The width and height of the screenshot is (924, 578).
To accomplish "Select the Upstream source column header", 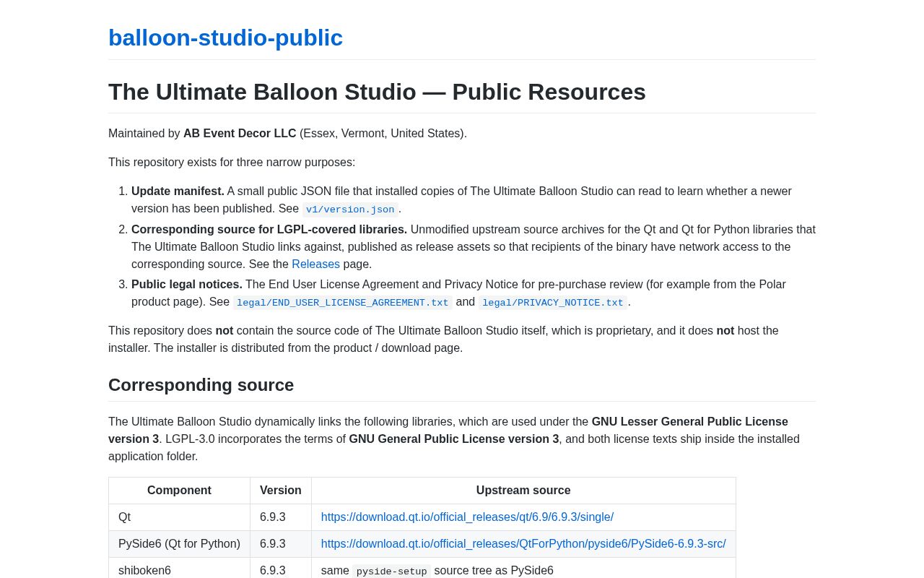I will pyautogui.click(x=523, y=491).
